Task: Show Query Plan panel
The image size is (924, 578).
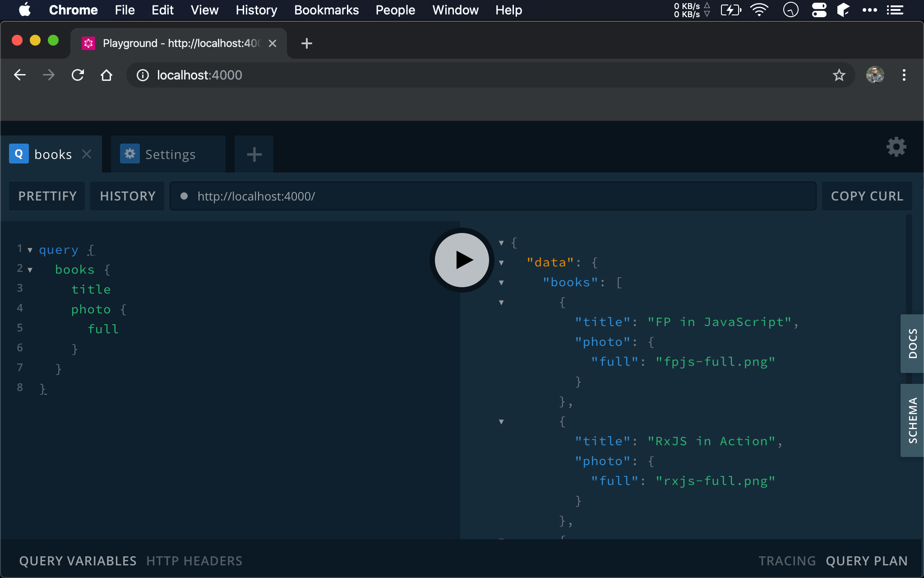Action: coord(866,561)
